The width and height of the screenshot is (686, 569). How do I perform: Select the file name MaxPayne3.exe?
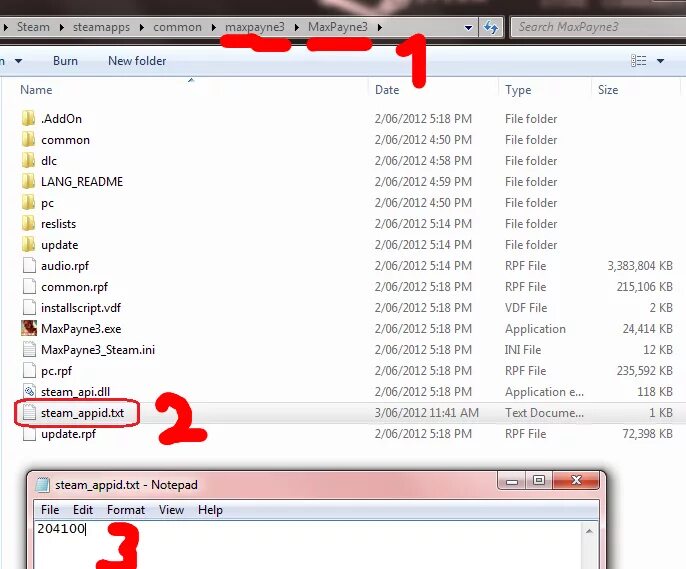tap(81, 329)
